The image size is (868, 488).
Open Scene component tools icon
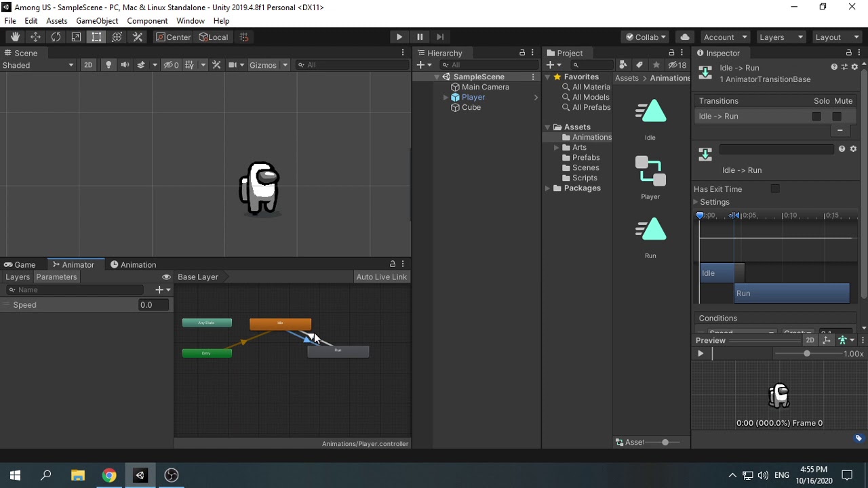216,65
